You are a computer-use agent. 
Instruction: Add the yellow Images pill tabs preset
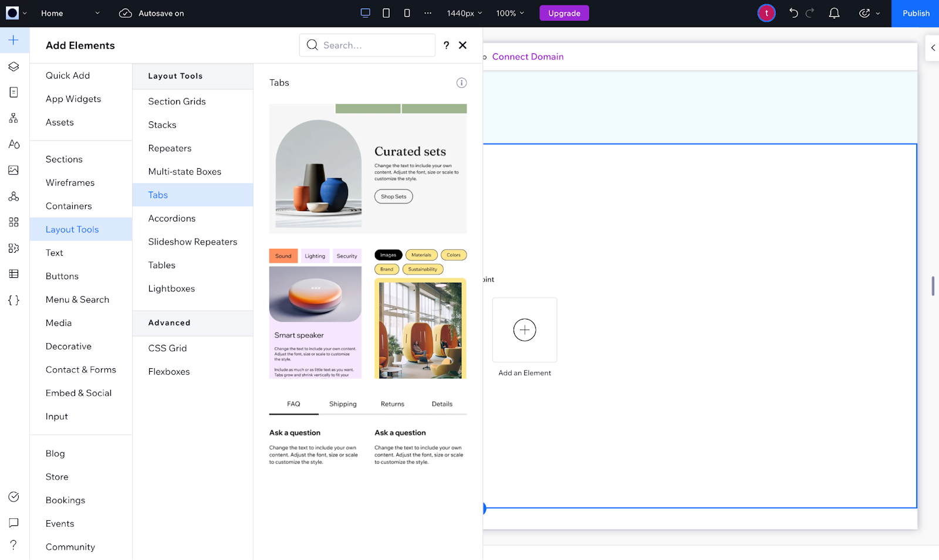(420, 314)
